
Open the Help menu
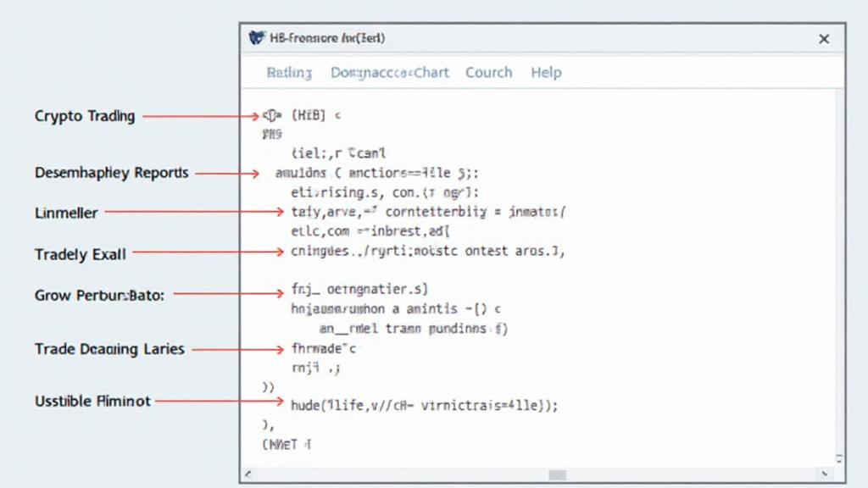click(546, 73)
